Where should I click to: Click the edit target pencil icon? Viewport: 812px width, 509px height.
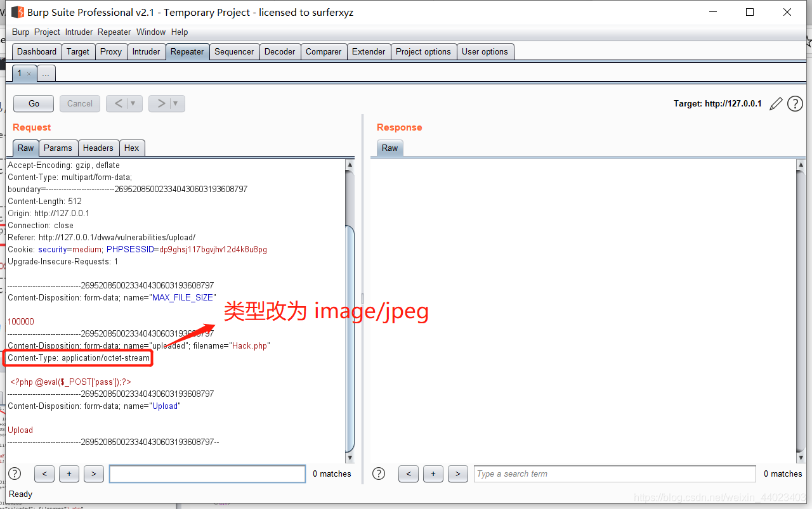pyautogui.click(x=776, y=104)
